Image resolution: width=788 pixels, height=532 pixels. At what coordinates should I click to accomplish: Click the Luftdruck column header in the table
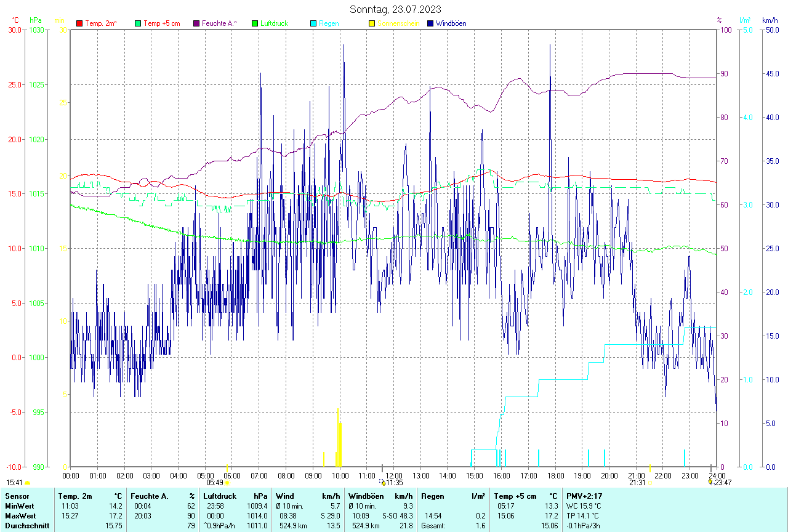(220, 496)
